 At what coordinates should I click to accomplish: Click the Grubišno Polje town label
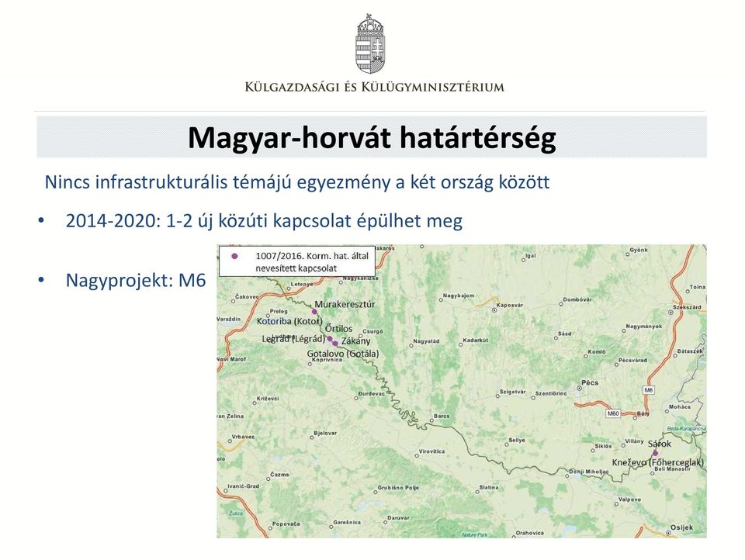[x=398, y=488]
